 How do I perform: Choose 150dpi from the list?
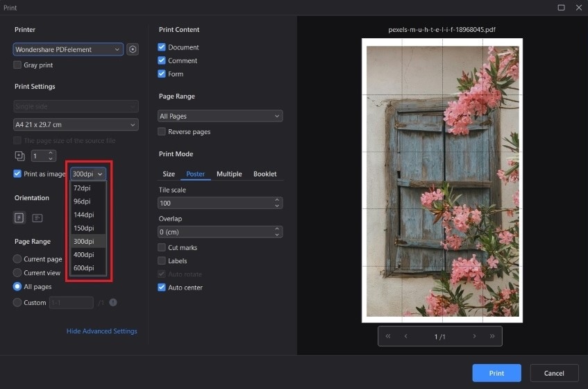coord(88,228)
